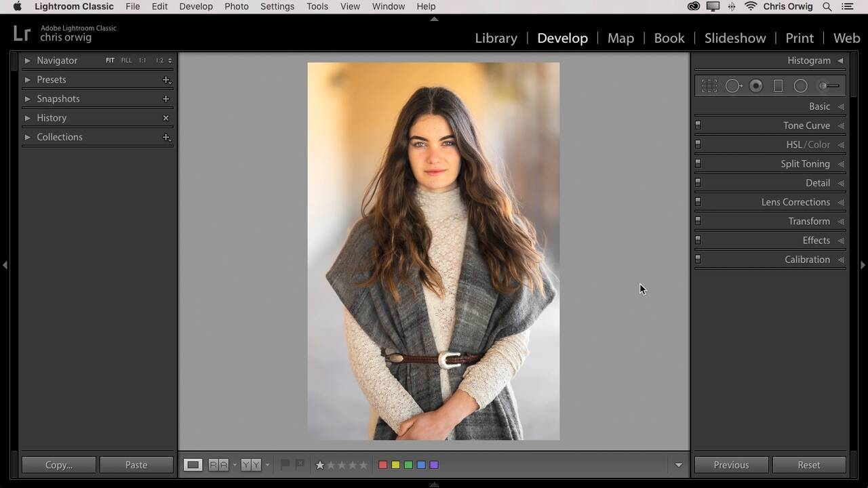Toggle the Detail panel switch
The width and height of the screenshot is (868, 488).
698,182
